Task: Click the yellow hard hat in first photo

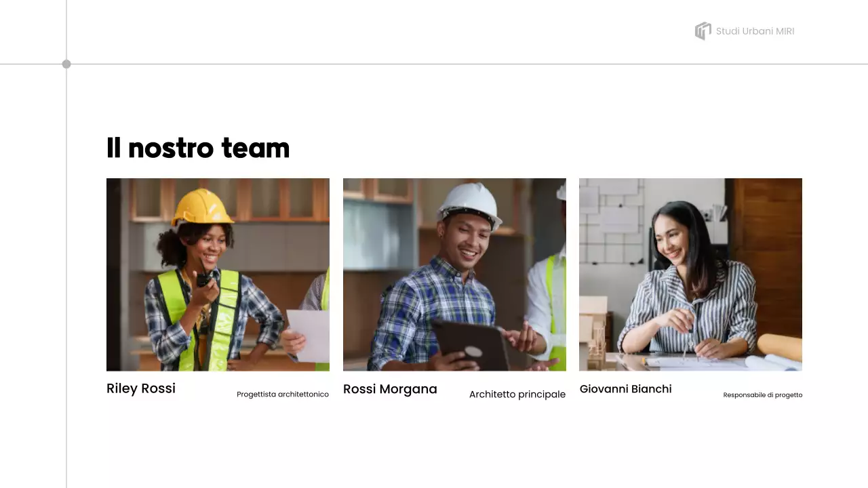Action: (201, 207)
